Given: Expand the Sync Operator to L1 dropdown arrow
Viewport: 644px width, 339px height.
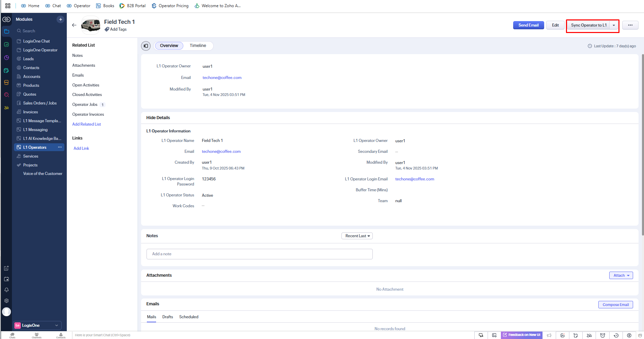Looking at the screenshot, I should pyautogui.click(x=614, y=25).
